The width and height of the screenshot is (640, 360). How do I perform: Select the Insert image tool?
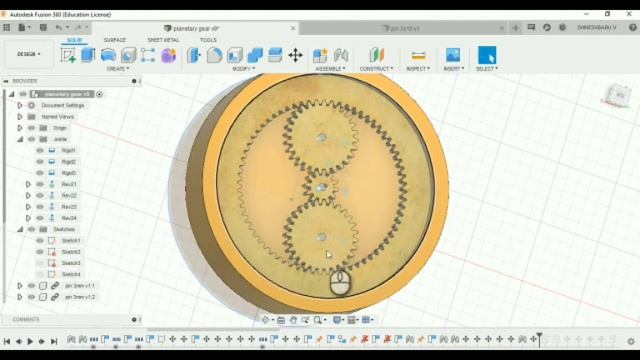pyautogui.click(x=453, y=55)
